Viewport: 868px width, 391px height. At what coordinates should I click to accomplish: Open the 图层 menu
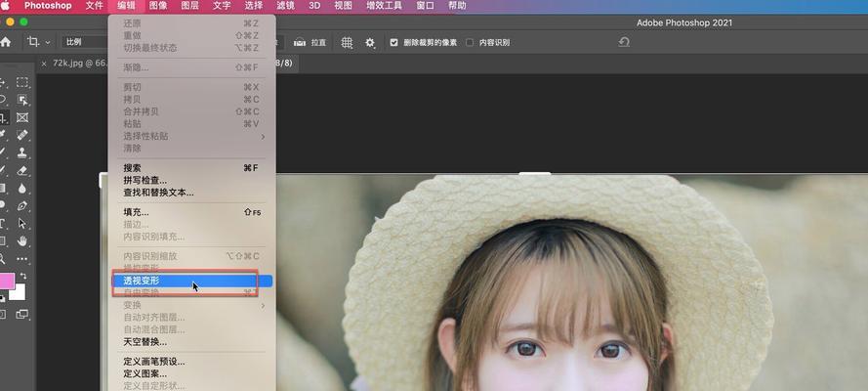(x=189, y=6)
